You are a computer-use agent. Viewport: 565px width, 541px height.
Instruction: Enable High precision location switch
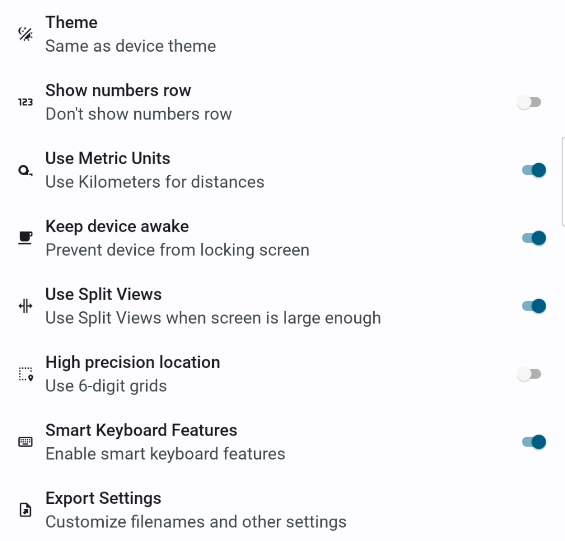[x=529, y=374]
